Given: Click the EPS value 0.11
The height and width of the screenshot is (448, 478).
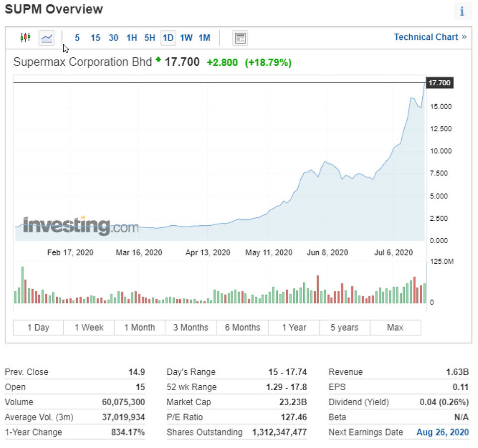Looking at the screenshot, I should pyautogui.click(x=461, y=387).
